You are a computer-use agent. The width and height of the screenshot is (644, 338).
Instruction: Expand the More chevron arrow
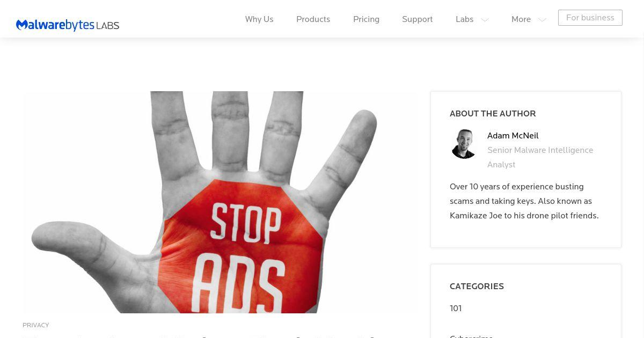pyautogui.click(x=542, y=20)
